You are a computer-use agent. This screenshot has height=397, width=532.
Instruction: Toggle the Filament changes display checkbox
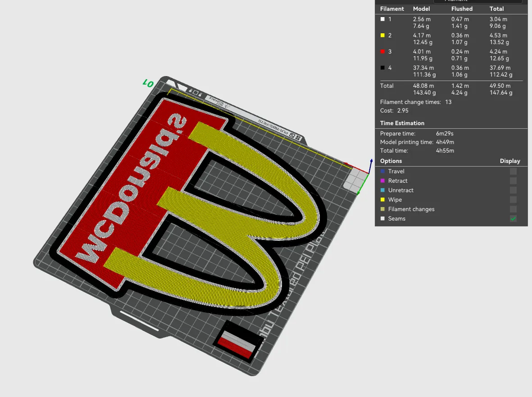(x=513, y=209)
